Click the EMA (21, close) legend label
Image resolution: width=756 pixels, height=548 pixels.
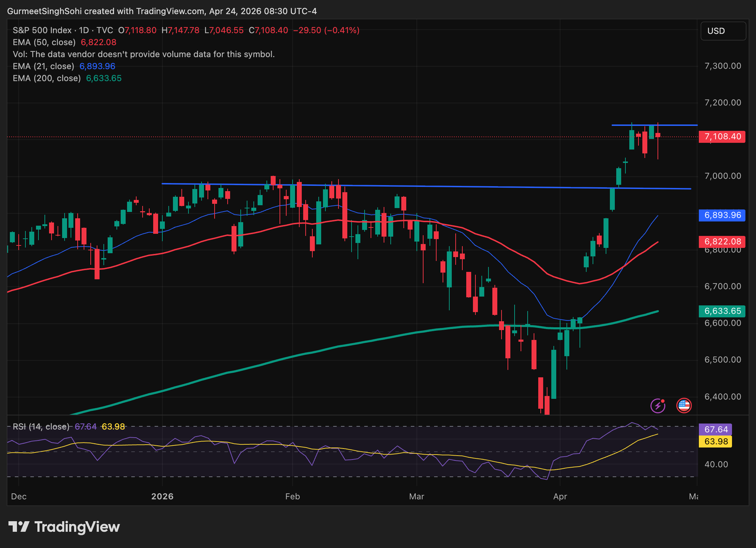coord(43,66)
